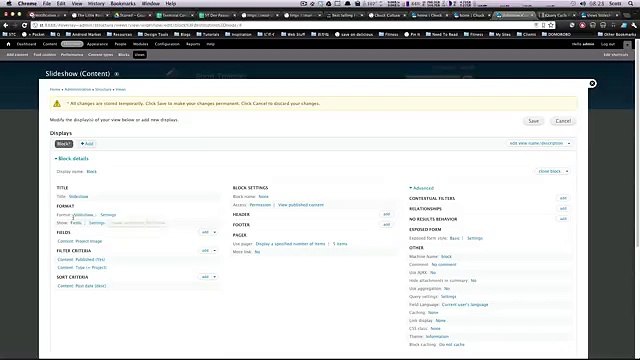The image size is (640, 360).
Task: Open the Apple menu
Action: tap(9, 3)
